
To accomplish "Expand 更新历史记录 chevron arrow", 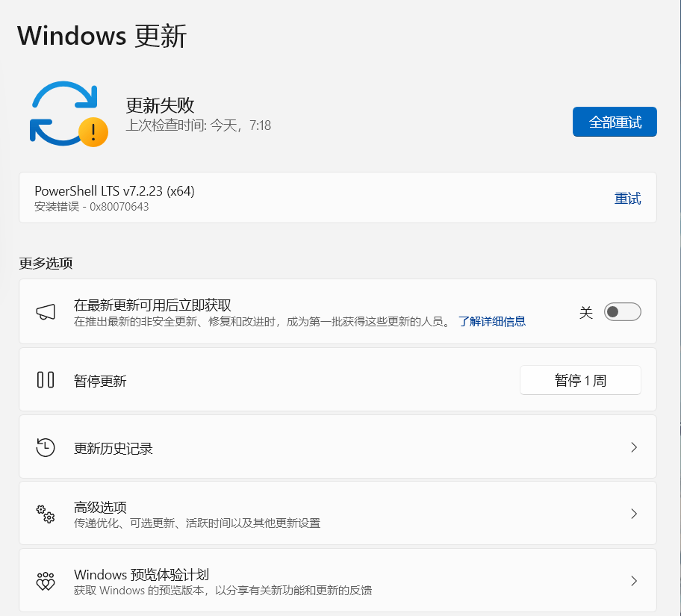I will click(x=634, y=447).
